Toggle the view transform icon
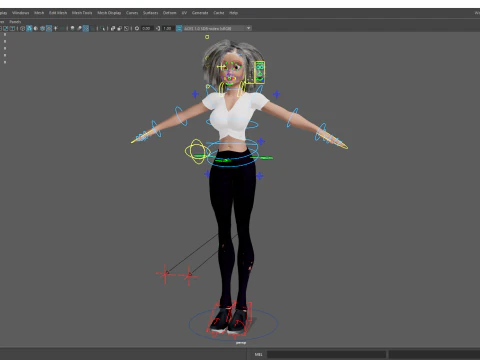 [179, 28]
